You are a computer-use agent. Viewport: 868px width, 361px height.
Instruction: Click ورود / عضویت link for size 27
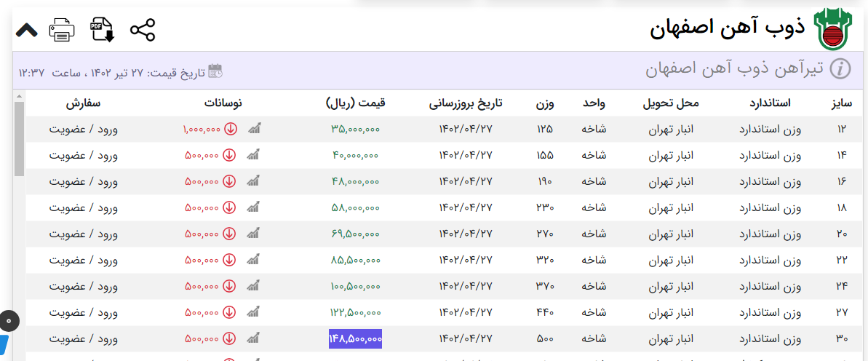pos(83,313)
